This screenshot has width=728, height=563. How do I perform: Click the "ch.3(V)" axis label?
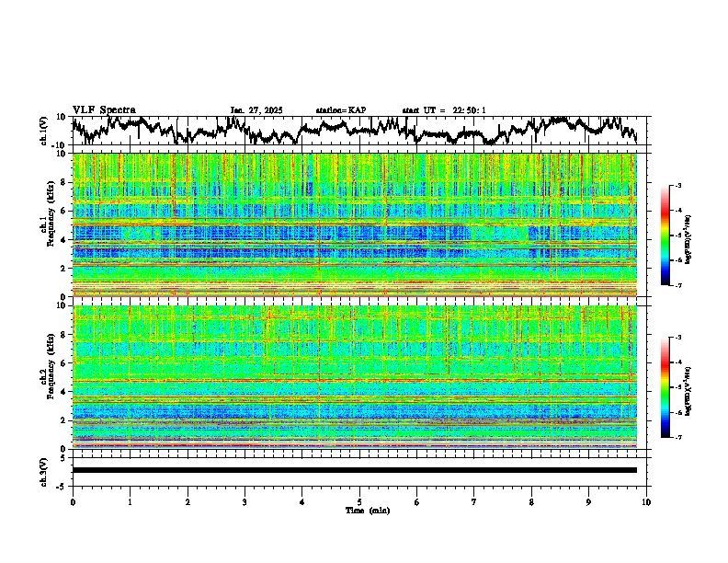coord(44,472)
